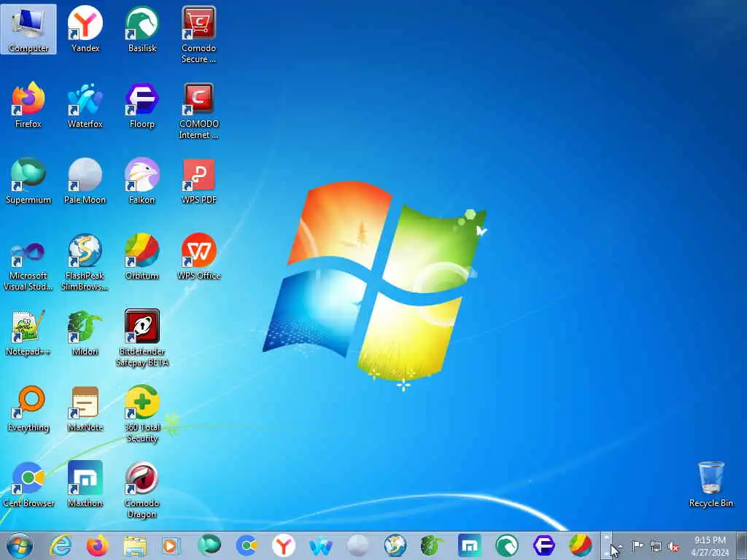Select the FlashPeak SlimBrowser desktop shortcut
Screen dimensions: 747x560
tap(85, 262)
